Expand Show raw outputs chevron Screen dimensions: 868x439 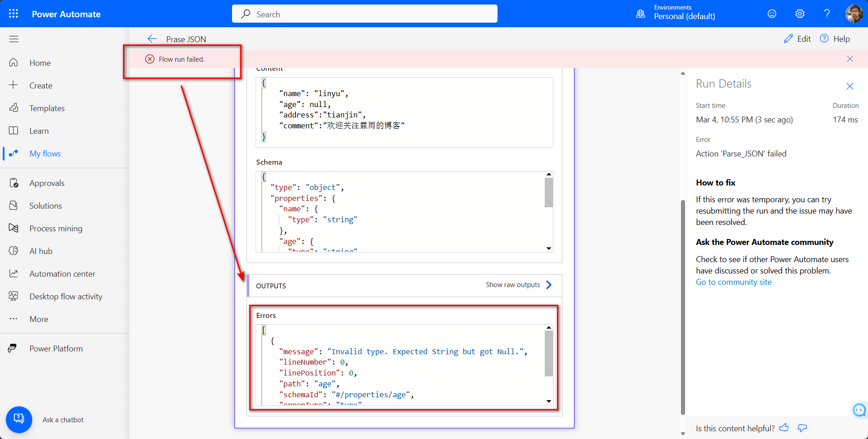pos(549,285)
